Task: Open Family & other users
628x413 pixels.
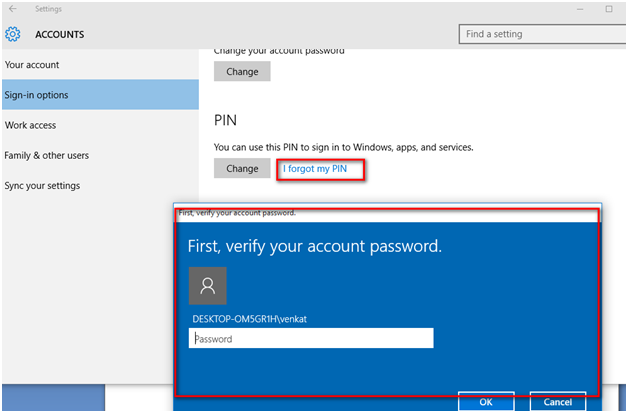Action: click(x=47, y=155)
